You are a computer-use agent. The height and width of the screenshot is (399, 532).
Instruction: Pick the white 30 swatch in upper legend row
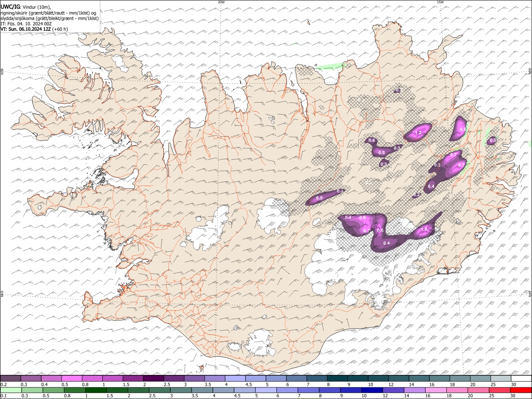click(521, 379)
